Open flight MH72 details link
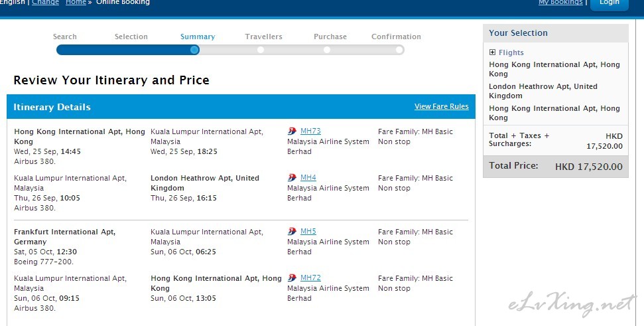644x326 pixels. [x=310, y=278]
